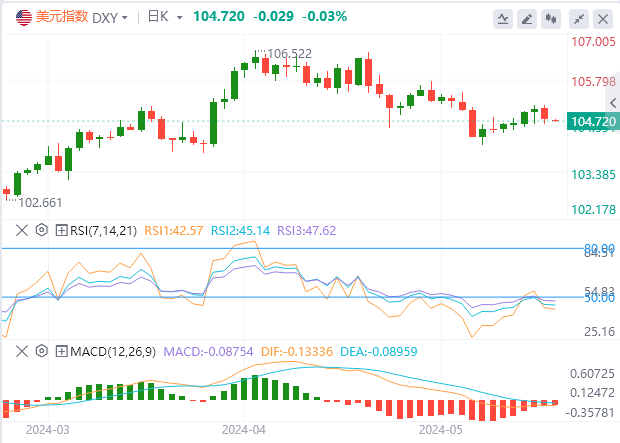Viewport: 620px width, 443px height.
Task: Open RSI indicator settings gear
Action: [x=41, y=230]
